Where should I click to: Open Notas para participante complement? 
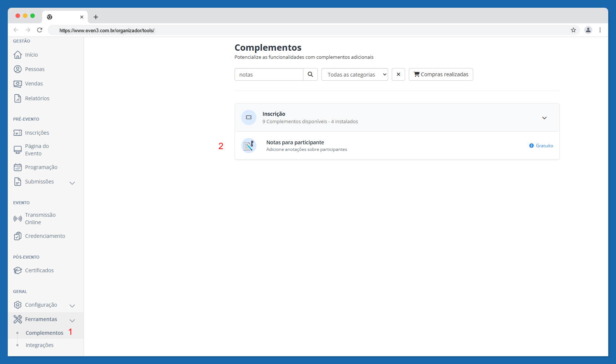(397, 146)
